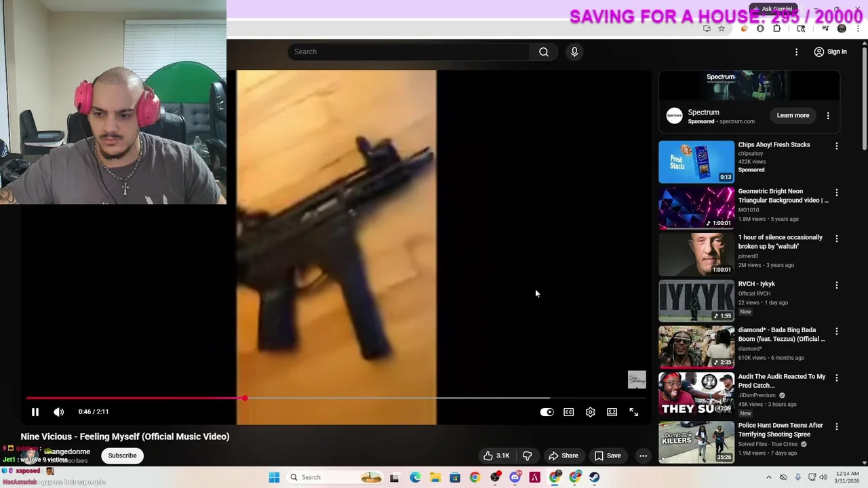This screenshot has height=488, width=868.
Task: Open options for RVCH Iykyk video
Action: point(836,285)
